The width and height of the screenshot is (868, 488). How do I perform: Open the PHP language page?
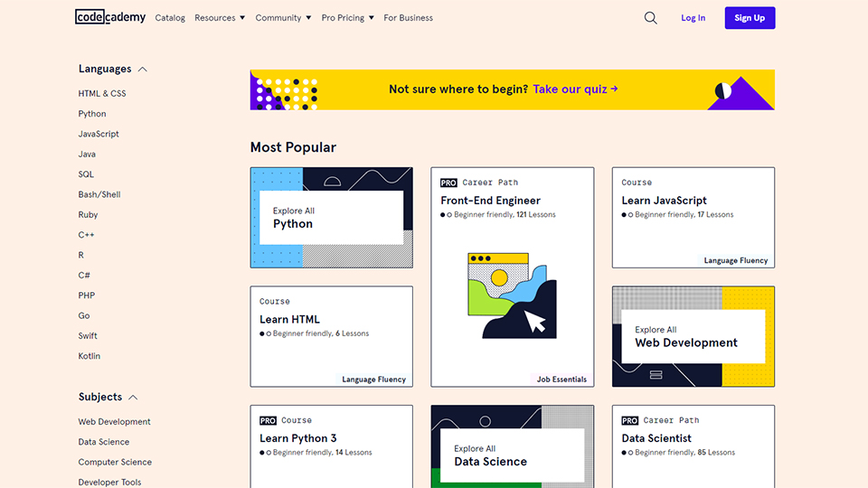tap(87, 296)
